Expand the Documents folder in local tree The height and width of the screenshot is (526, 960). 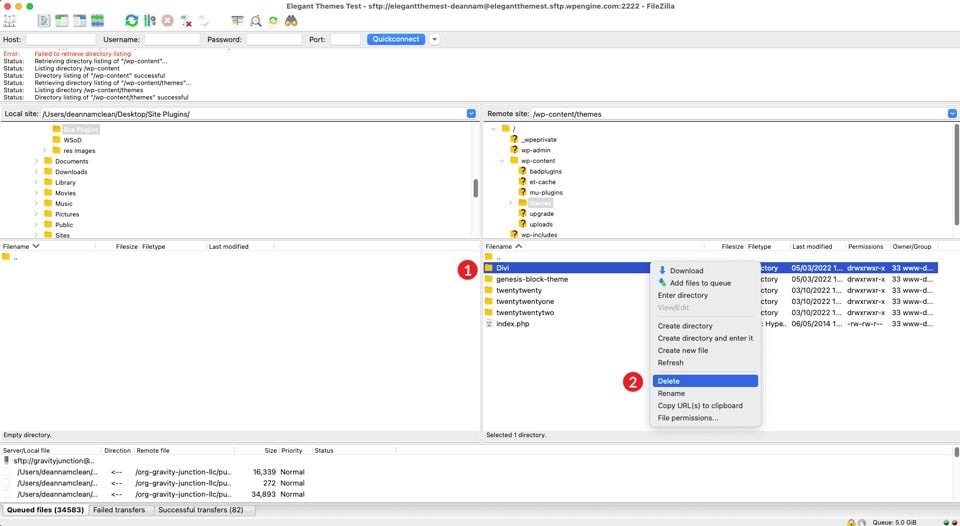(45, 161)
